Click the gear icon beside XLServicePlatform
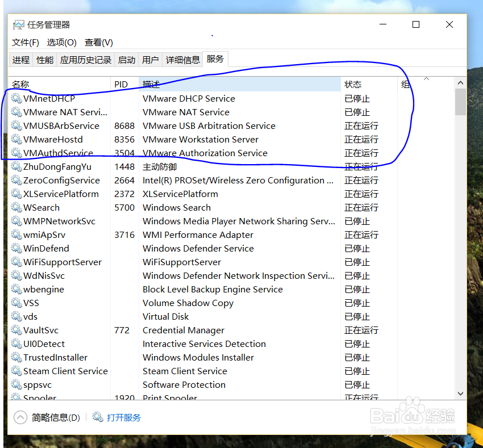 click(16, 194)
